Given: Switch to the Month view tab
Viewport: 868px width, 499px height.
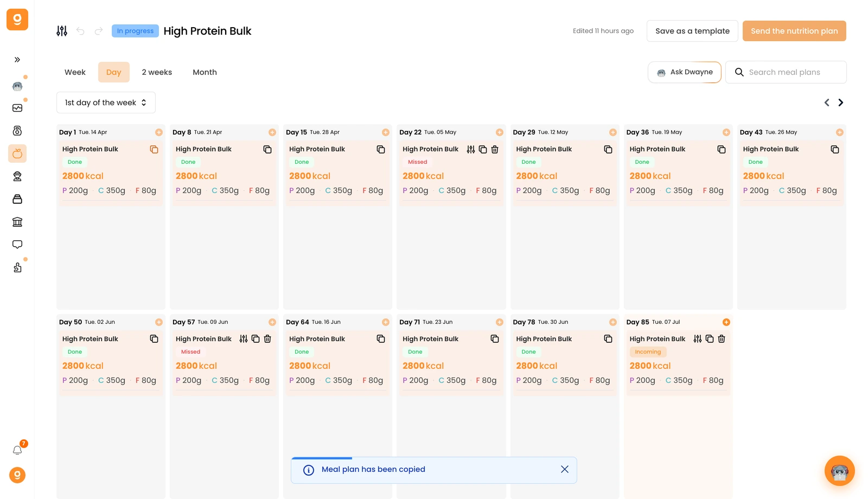Looking at the screenshot, I should (205, 72).
